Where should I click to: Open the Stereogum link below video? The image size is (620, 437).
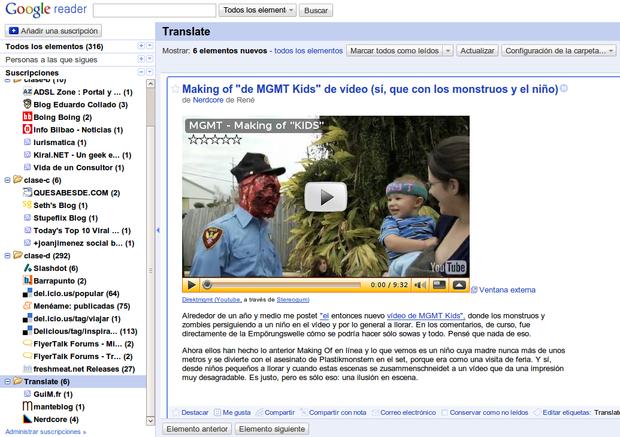click(293, 300)
